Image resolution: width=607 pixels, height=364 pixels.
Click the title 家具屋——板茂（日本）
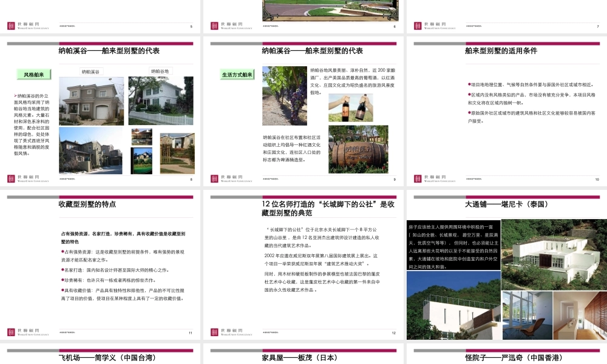click(300, 358)
